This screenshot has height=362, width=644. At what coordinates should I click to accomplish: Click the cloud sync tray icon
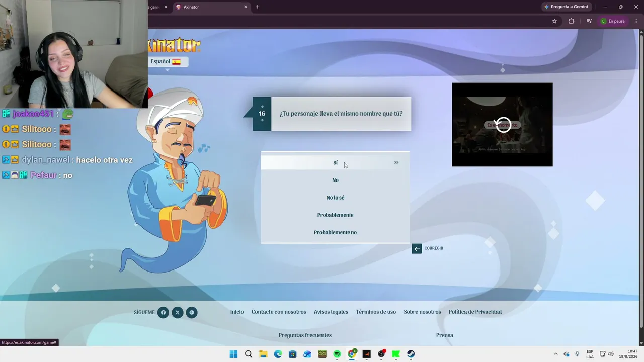click(567, 354)
